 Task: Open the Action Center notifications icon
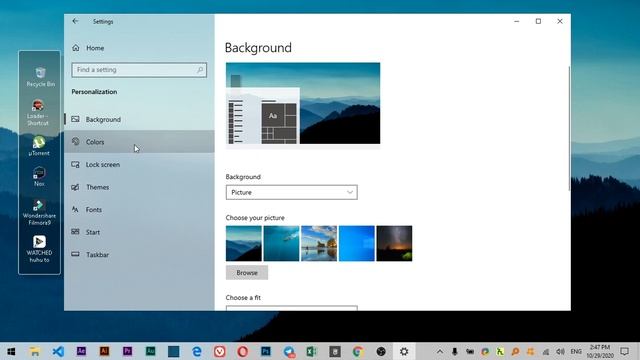(624, 351)
